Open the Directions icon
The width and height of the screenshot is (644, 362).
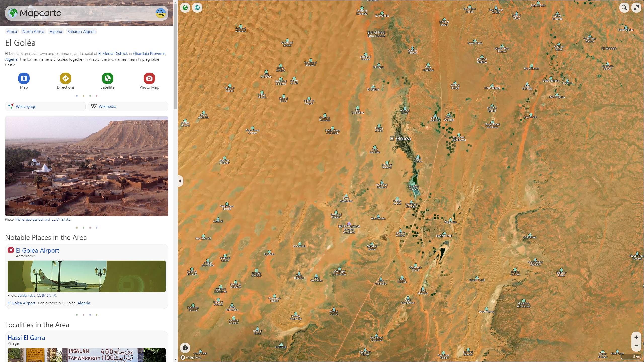tap(66, 78)
